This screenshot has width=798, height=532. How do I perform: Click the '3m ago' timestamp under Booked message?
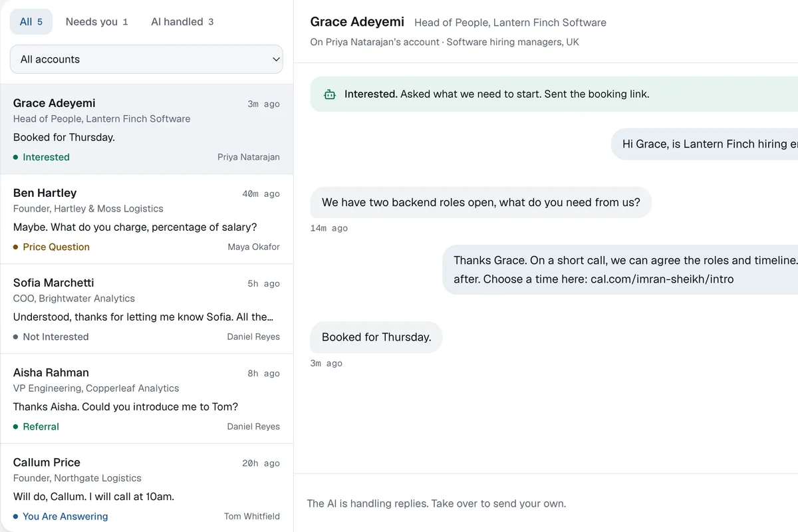pyautogui.click(x=327, y=363)
